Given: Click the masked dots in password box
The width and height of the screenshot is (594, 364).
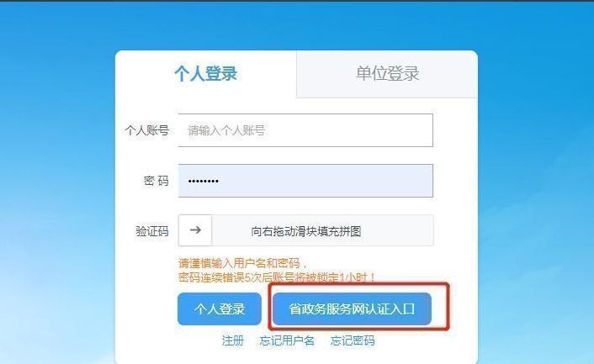Looking at the screenshot, I should pos(204,182).
